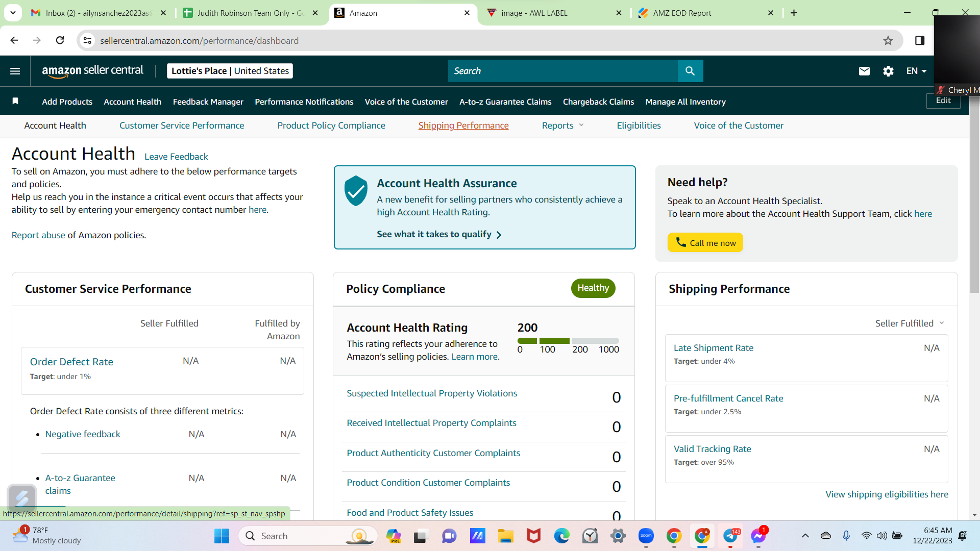Click the magnifier search button
980x551 pixels.
[690, 71]
